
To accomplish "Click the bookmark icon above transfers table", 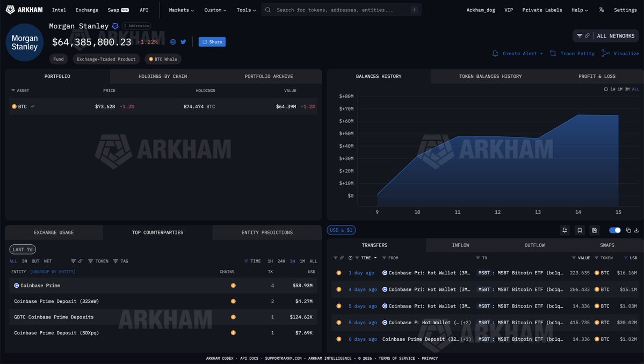I will pos(580,230).
